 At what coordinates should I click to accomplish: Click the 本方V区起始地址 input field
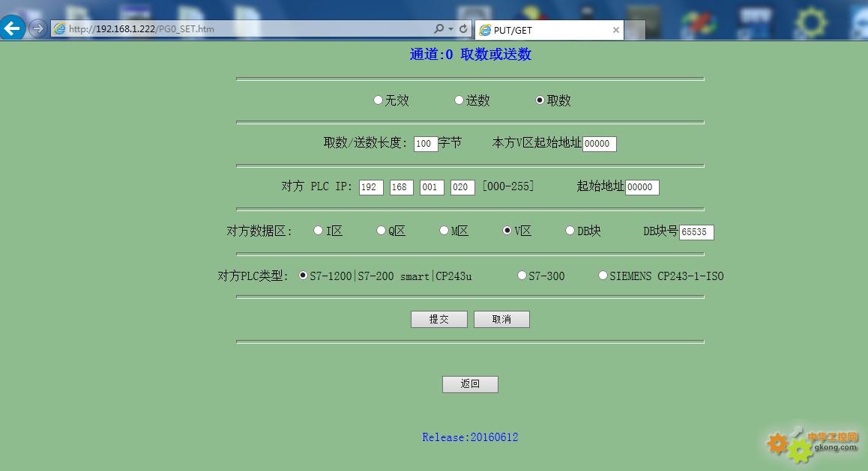coord(600,144)
